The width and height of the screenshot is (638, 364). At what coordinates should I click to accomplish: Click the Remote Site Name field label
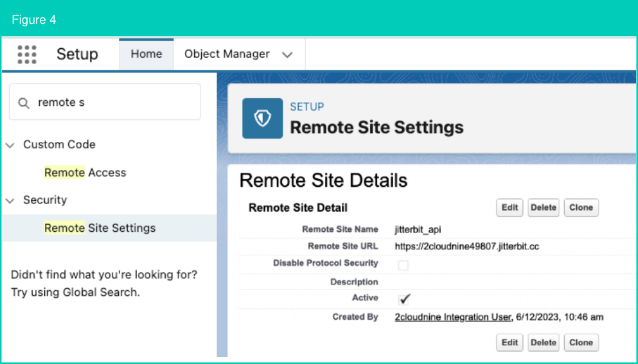click(x=340, y=229)
